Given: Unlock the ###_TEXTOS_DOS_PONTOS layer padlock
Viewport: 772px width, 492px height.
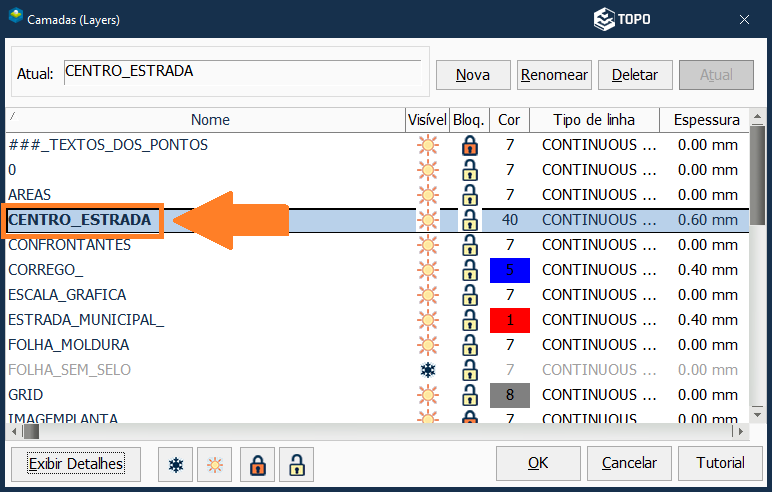Looking at the screenshot, I should 469,145.
